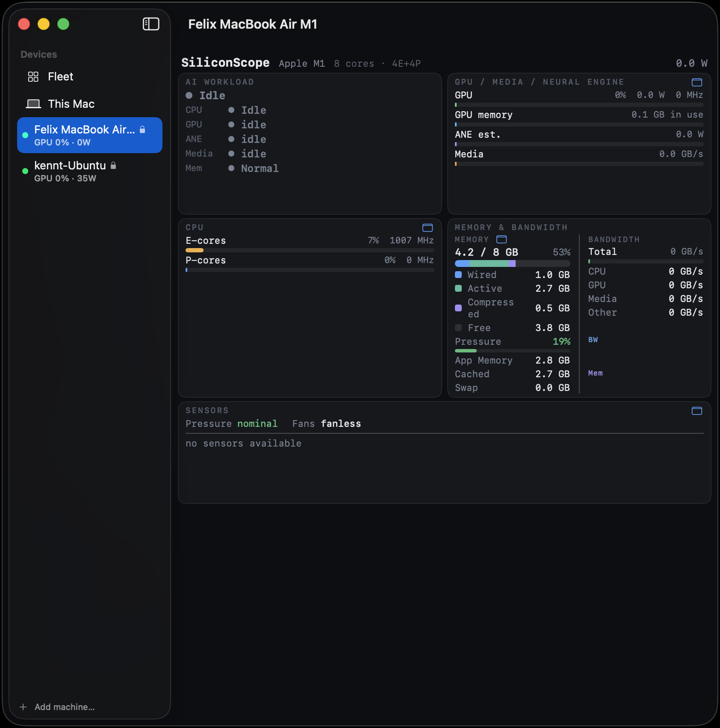Image resolution: width=720 pixels, height=728 pixels.
Task: Click the SiliconScope title
Action: pos(225,62)
